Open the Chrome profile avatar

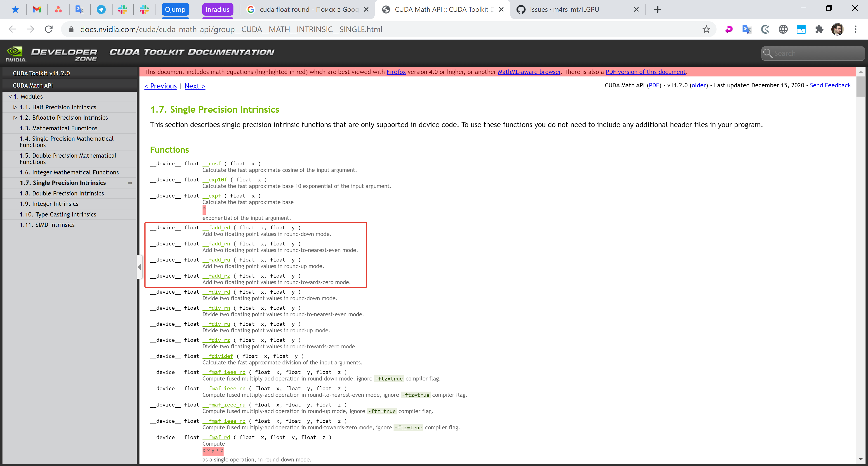click(x=837, y=29)
